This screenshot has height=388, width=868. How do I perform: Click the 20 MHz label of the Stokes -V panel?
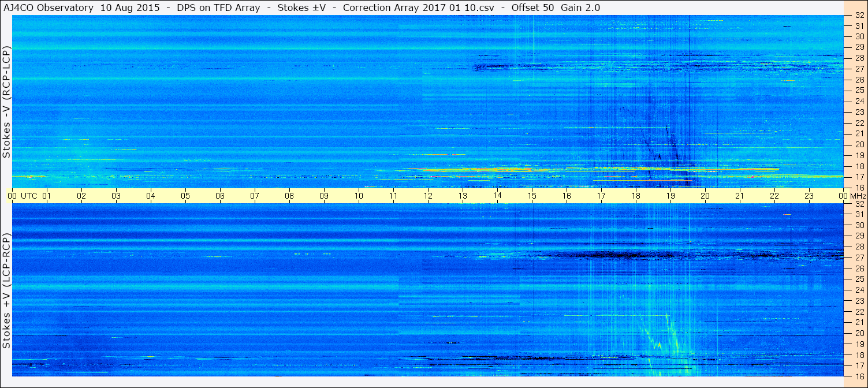click(x=859, y=144)
